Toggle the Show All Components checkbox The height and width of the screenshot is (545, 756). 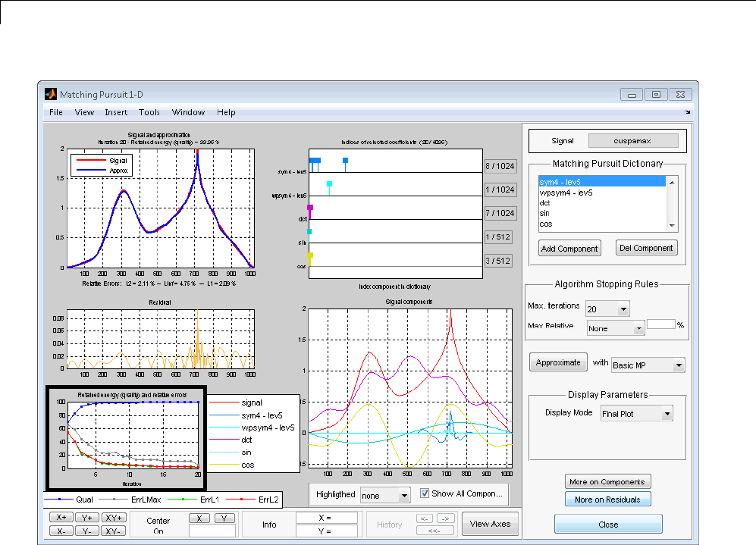click(x=425, y=493)
